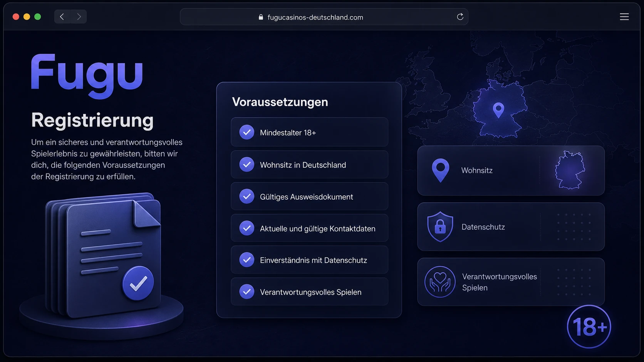
Task: Go forward with browser forward arrow
Action: point(79,17)
